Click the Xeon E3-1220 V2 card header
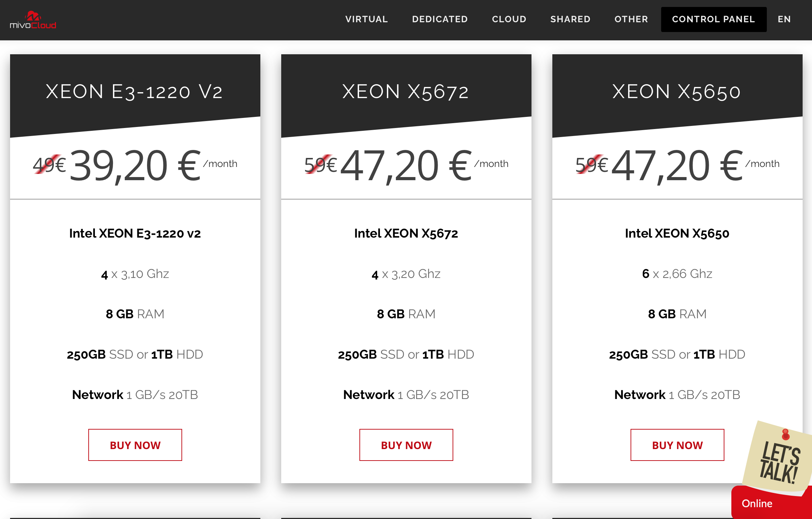 coord(134,92)
